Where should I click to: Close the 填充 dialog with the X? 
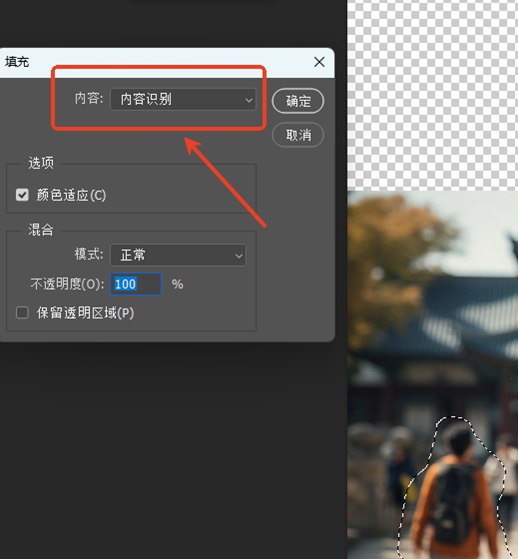point(319,62)
